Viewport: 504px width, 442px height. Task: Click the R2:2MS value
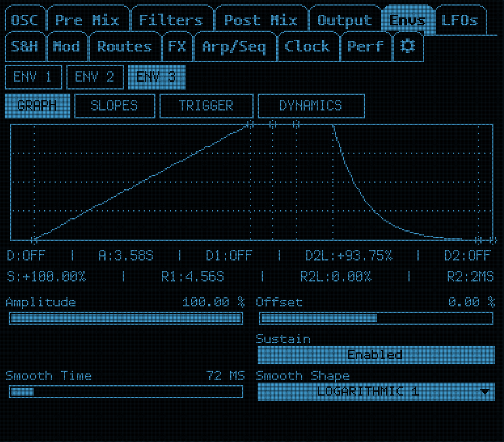click(x=470, y=277)
